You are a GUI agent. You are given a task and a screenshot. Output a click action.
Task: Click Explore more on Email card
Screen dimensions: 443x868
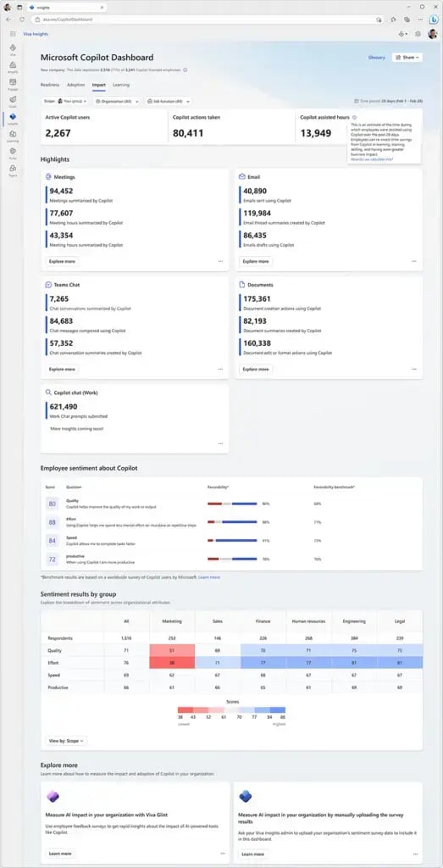pos(256,261)
